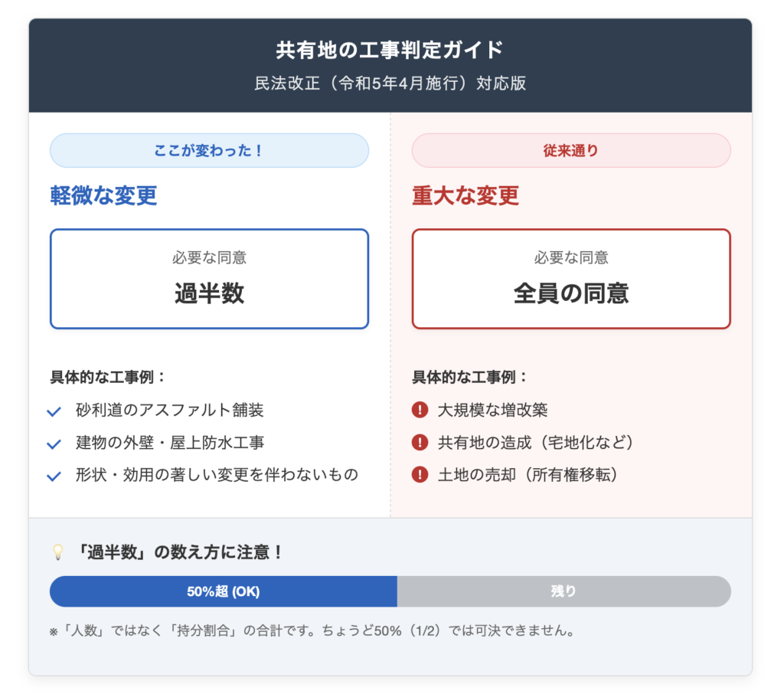The width and height of the screenshot is (784, 694).
Task: Click the 軽微な変更 heading
Action: [104, 195]
